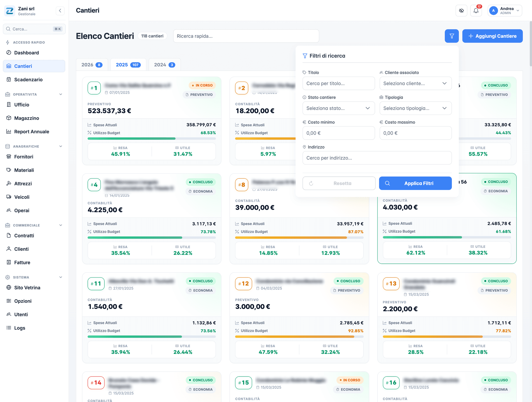The height and width of the screenshot is (402, 532).
Task: Collapse the Sistema section
Action: point(61,277)
